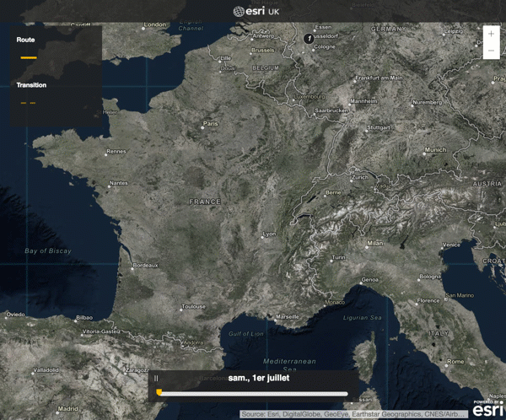The height and width of the screenshot is (420, 506).
Task: Click the Ligurian Sea label
Action: click(x=362, y=318)
